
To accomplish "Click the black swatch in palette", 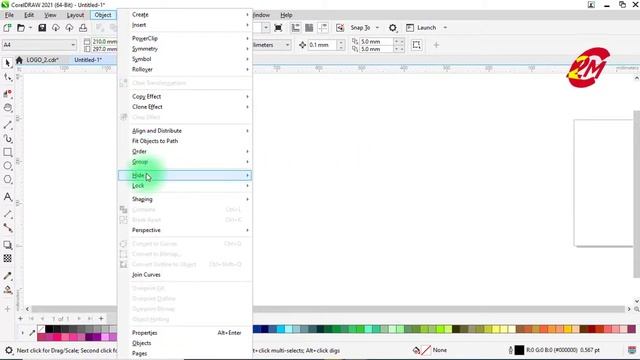I will pyautogui.click(x=49, y=329).
